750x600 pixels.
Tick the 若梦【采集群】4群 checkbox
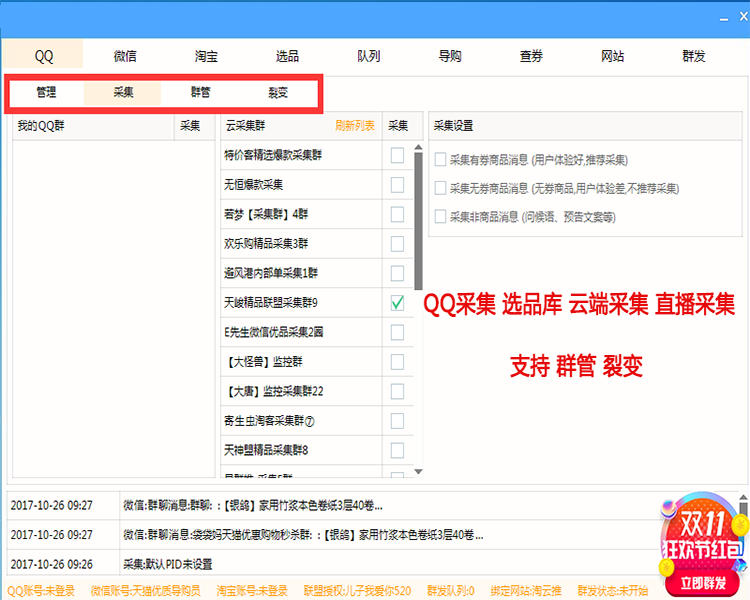click(397, 214)
